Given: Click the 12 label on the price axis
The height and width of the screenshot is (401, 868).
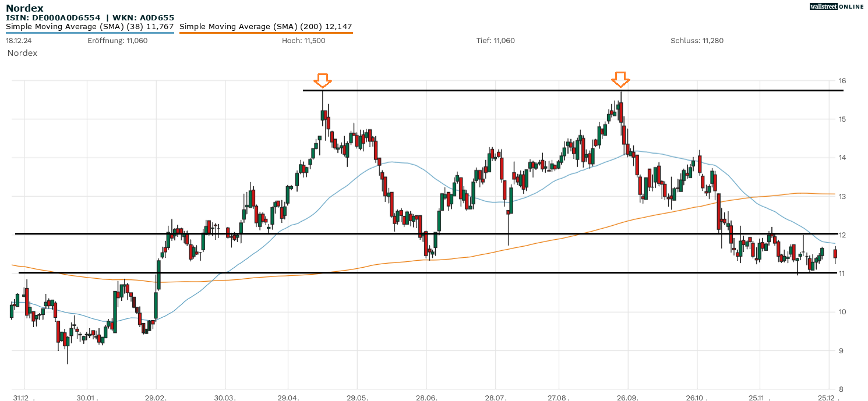Looking at the screenshot, I should tap(842, 235).
